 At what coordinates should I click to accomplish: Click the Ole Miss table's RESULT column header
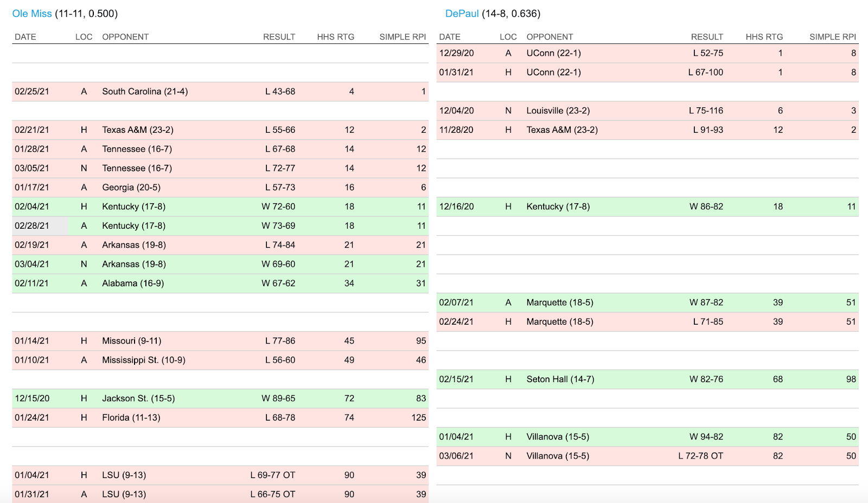point(279,37)
